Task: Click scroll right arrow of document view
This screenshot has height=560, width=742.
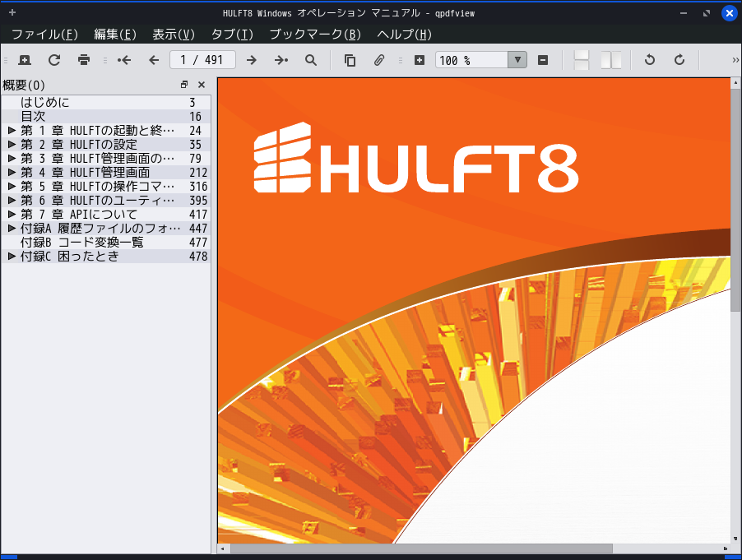Action: [x=725, y=548]
